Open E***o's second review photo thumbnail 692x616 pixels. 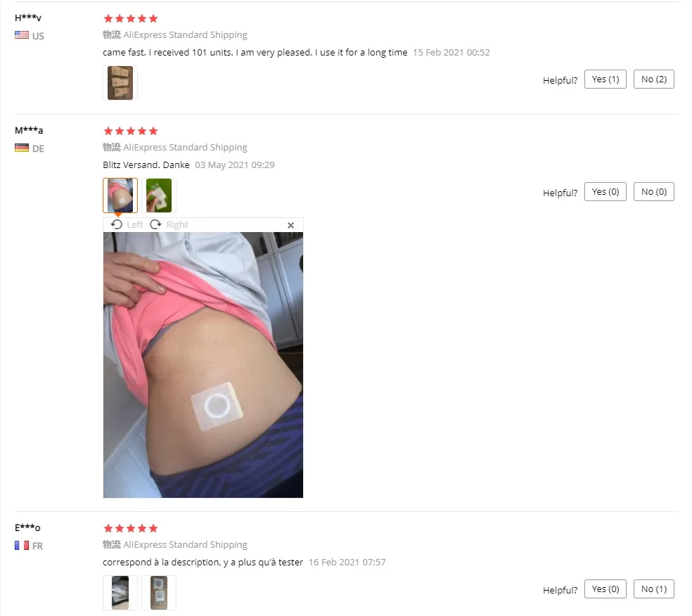point(159,593)
